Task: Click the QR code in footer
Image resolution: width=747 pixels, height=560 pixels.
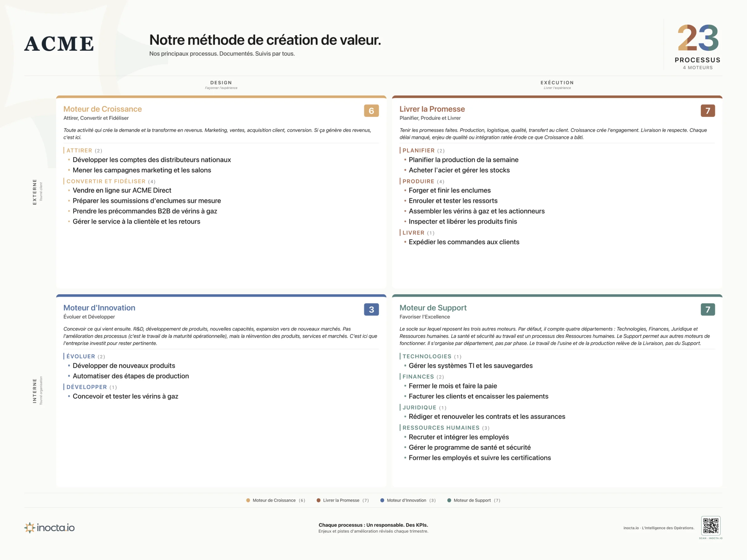Action: point(711,525)
